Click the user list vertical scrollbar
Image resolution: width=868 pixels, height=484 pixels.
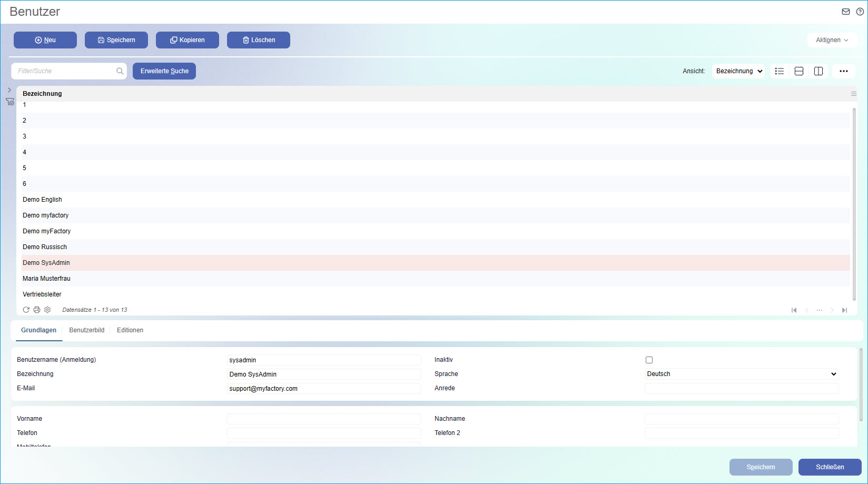(854, 204)
